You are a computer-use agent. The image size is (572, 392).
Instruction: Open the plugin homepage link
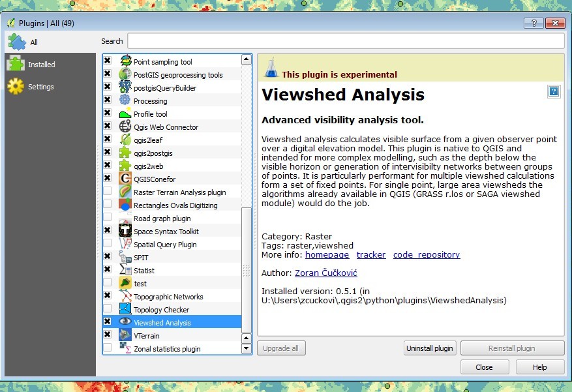327,255
